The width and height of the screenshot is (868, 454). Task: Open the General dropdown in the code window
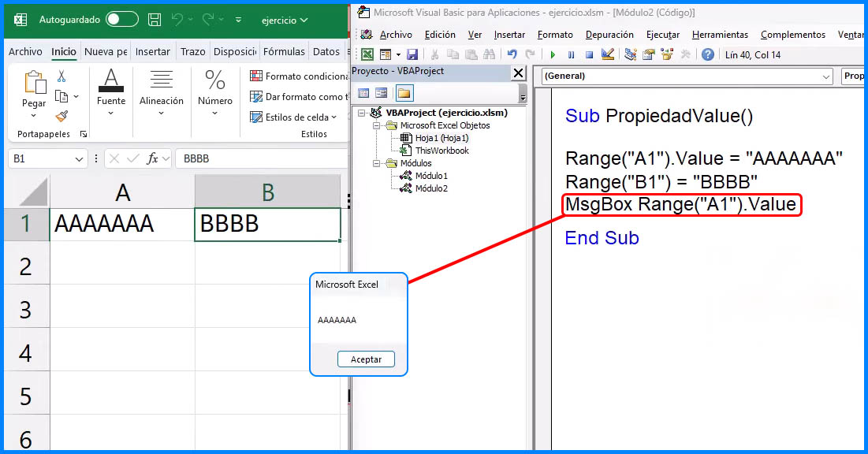825,76
